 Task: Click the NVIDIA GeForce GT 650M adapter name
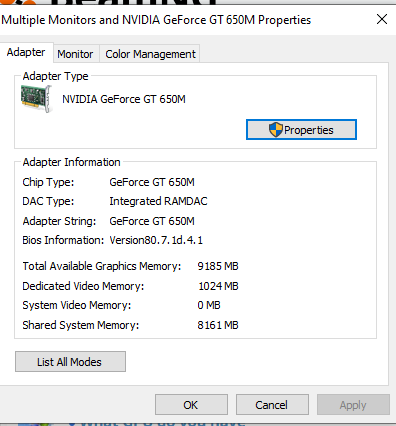(124, 99)
